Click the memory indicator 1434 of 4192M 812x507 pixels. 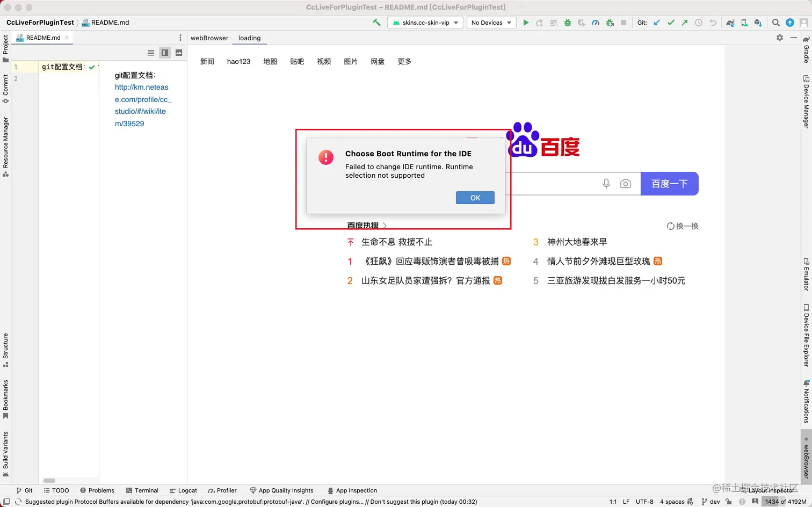pyautogui.click(x=786, y=502)
